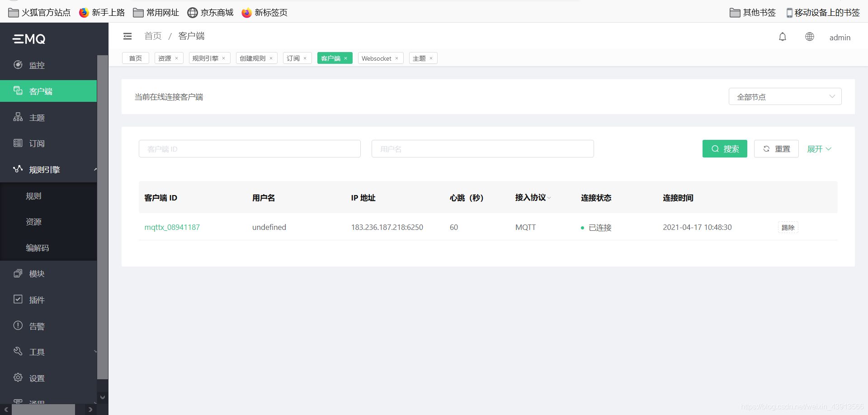Open the language globe selector
This screenshot has height=415, width=868.
click(x=809, y=37)
